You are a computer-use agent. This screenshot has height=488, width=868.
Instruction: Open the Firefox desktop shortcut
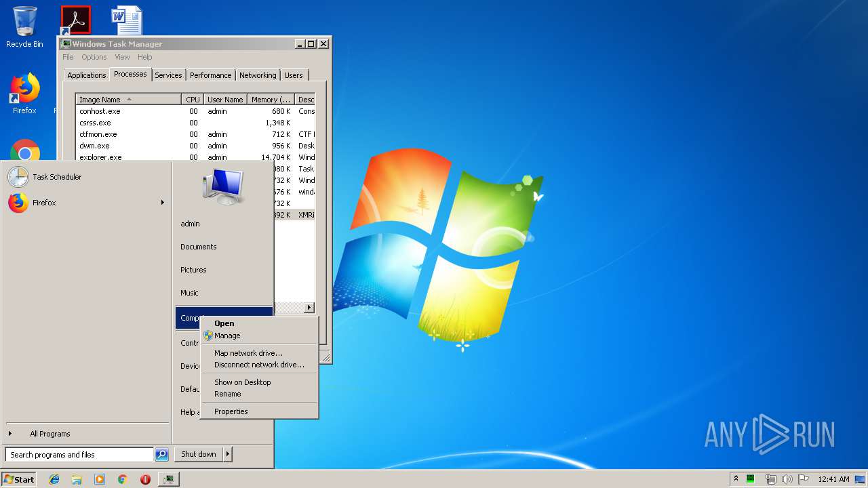[24, 94]
